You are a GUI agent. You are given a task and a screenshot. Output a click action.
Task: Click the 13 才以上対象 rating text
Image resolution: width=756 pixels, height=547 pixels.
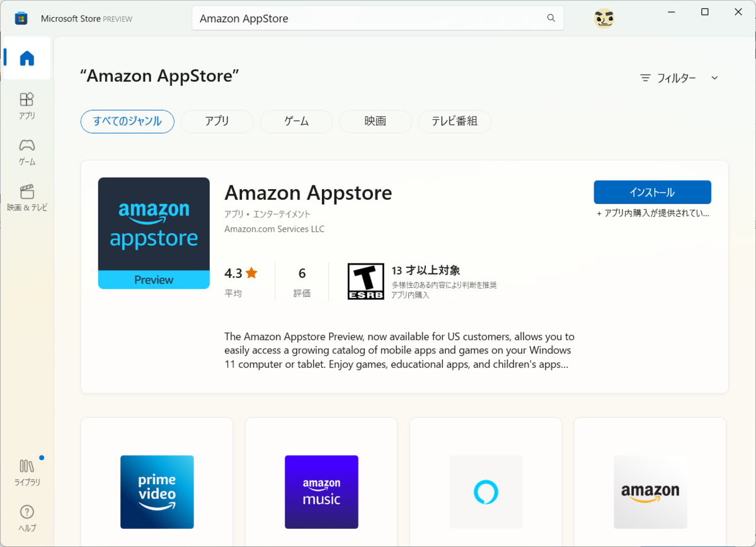tap(426, 270)
